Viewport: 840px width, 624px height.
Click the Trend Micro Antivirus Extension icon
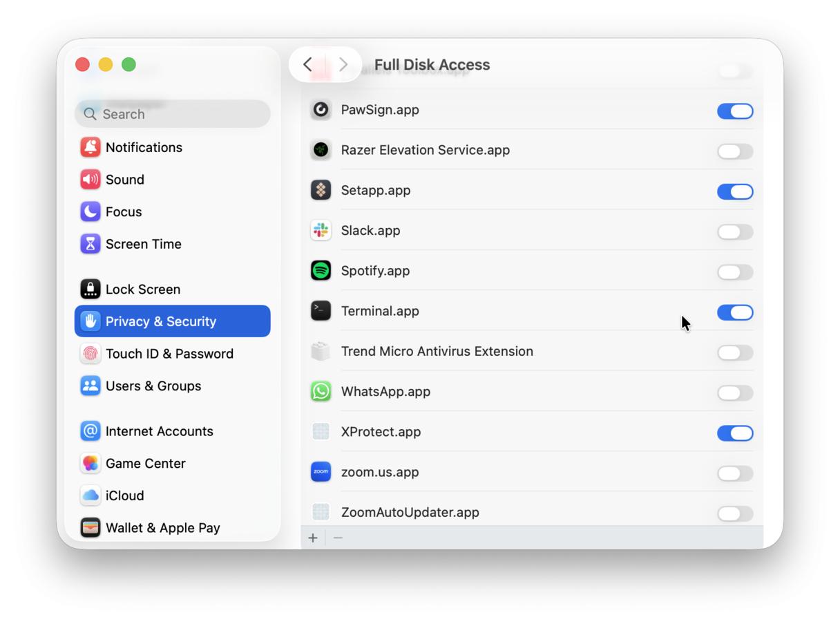(321, 351)
